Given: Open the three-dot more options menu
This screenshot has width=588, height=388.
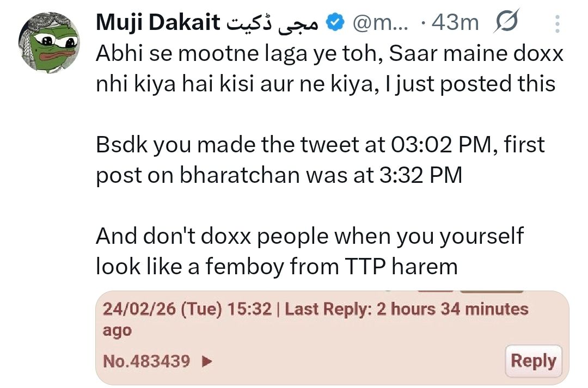Looking at the screenshot, I should pos(557,24).
